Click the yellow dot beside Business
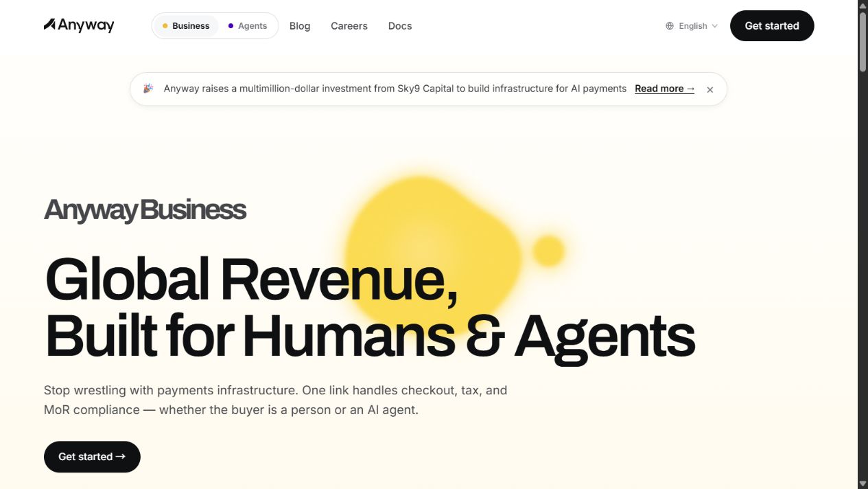The image size is (868, 489). [165, 26]
